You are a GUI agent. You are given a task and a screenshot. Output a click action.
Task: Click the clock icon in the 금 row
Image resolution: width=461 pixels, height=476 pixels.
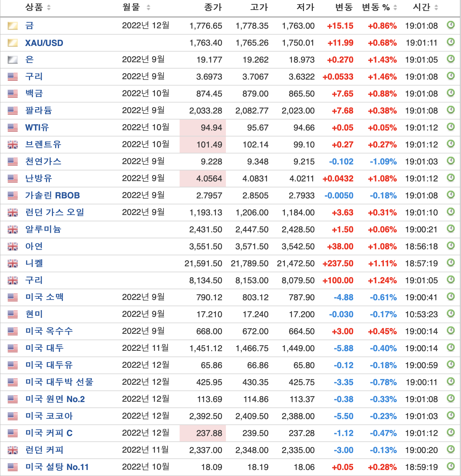click(x=451, y=25)
